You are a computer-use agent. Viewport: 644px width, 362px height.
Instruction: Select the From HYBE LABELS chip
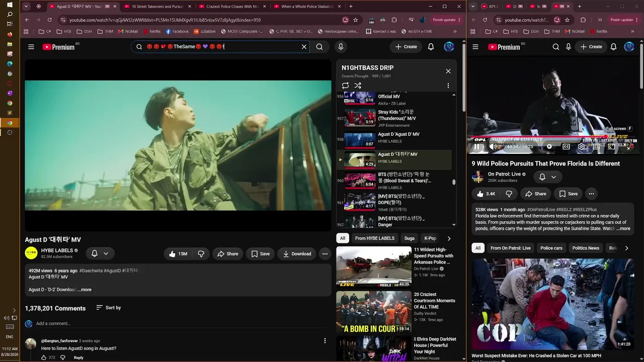click(375, 238)
